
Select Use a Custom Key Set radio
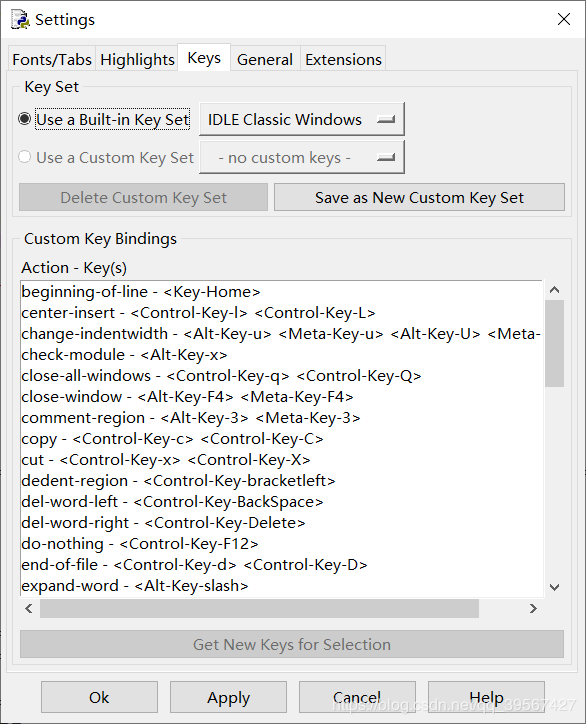point(24,157)
